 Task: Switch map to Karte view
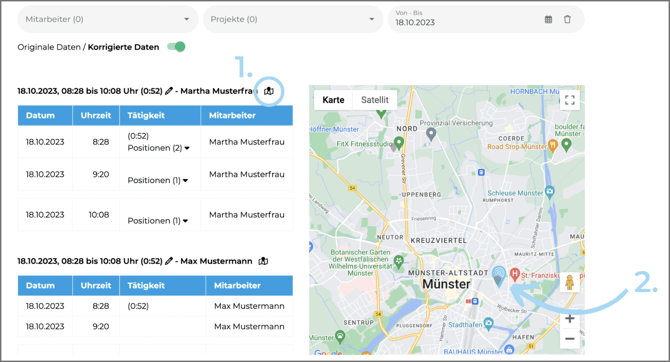[x=333, y=100]
